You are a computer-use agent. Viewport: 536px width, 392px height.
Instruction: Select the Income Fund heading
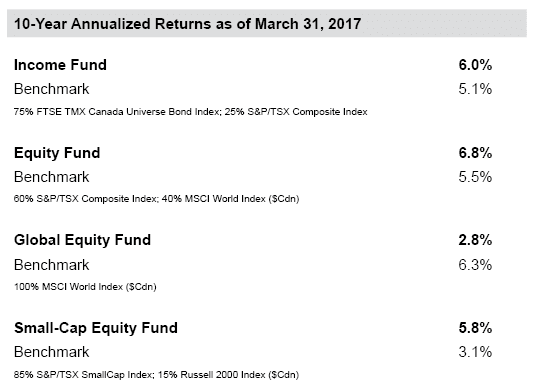(60, 65)
